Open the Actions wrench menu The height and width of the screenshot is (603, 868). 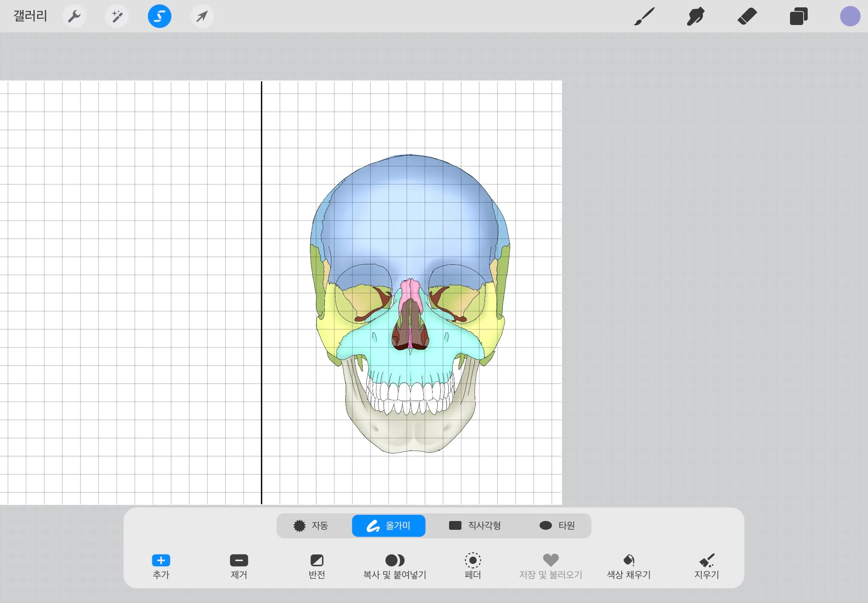74,16
